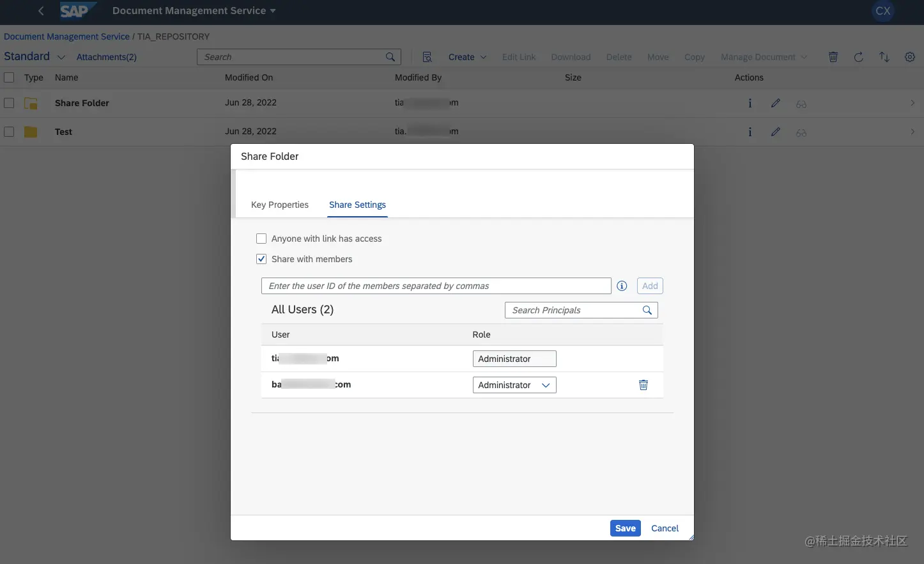This screenshot has height=564, width=924.
Task: Open the Create dropdown menu
Action: tap(467, 57)
